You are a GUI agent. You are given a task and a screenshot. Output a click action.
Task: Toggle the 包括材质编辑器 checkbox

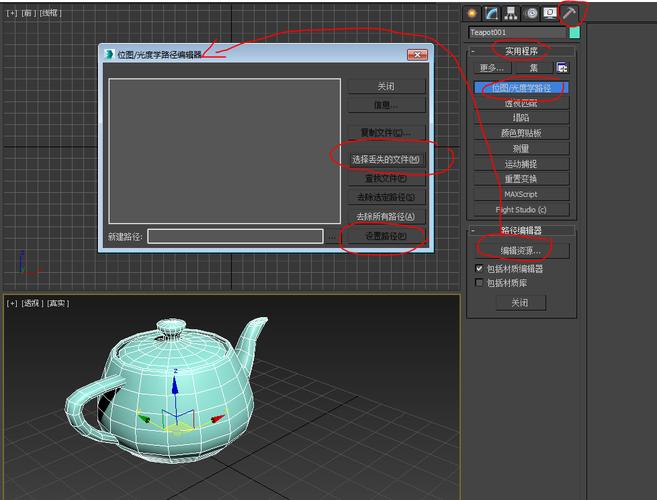(479, 269)
